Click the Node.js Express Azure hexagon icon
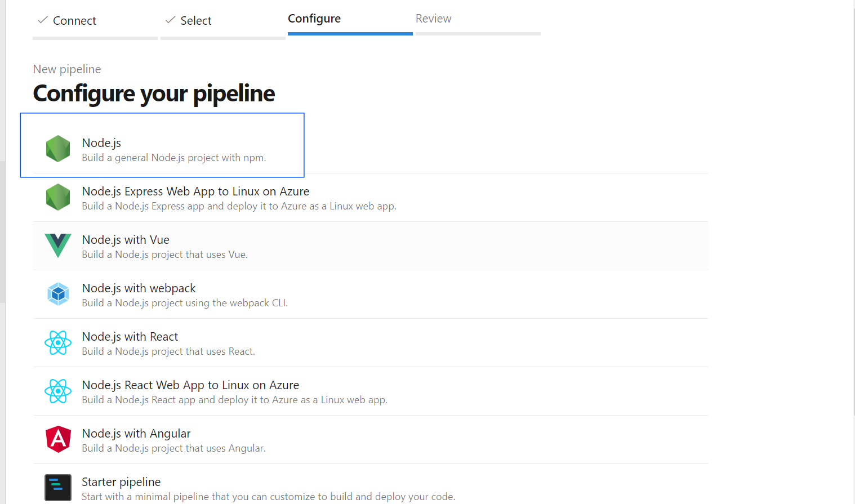855x504 pixels. [x=58, y=197]
